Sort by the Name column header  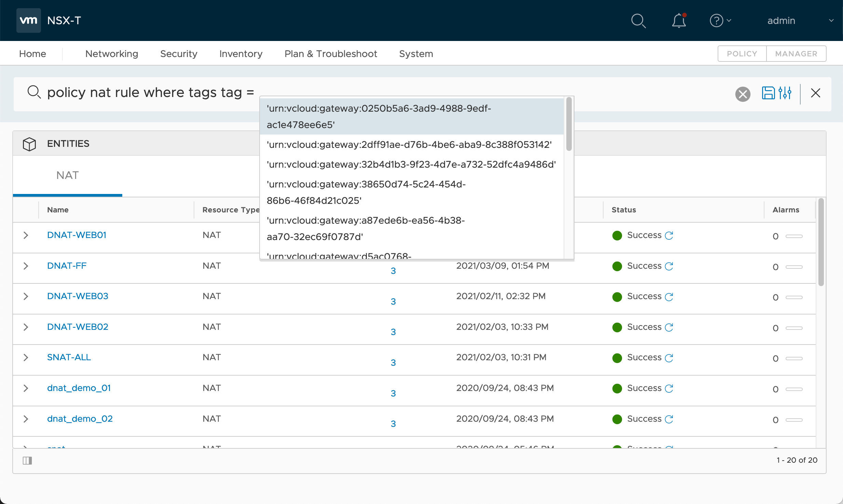coord(58,210)
